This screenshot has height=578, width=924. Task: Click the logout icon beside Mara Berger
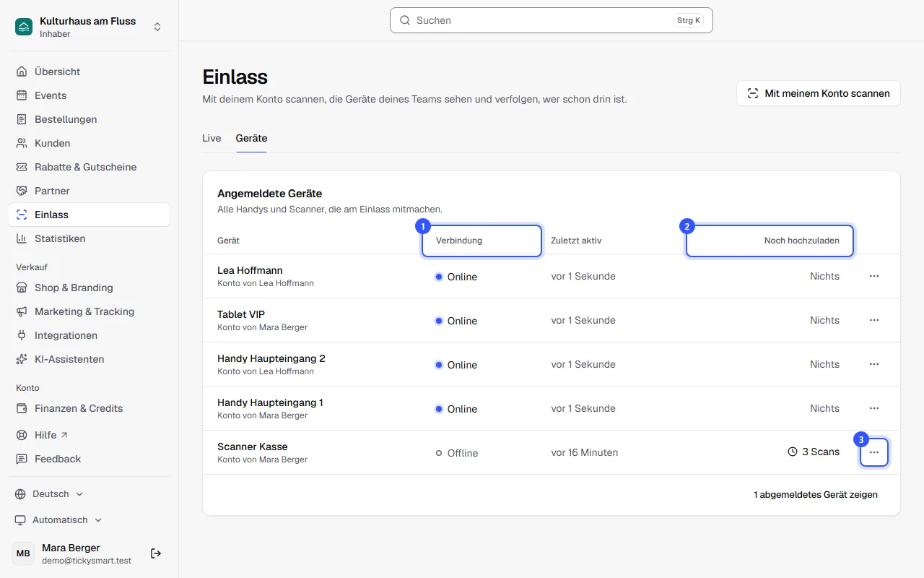tap(156, 553)
